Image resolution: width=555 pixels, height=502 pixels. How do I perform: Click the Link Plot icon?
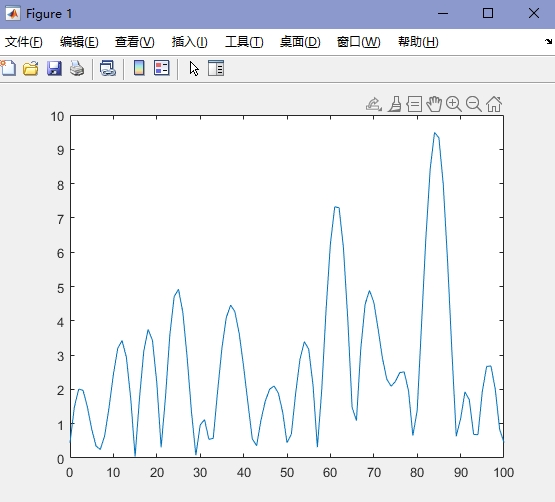(x=108, y=68)
